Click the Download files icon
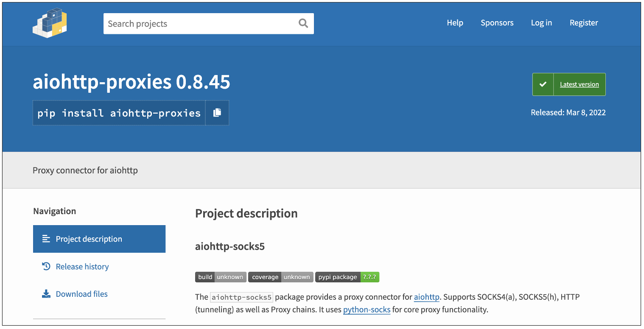 46,294
